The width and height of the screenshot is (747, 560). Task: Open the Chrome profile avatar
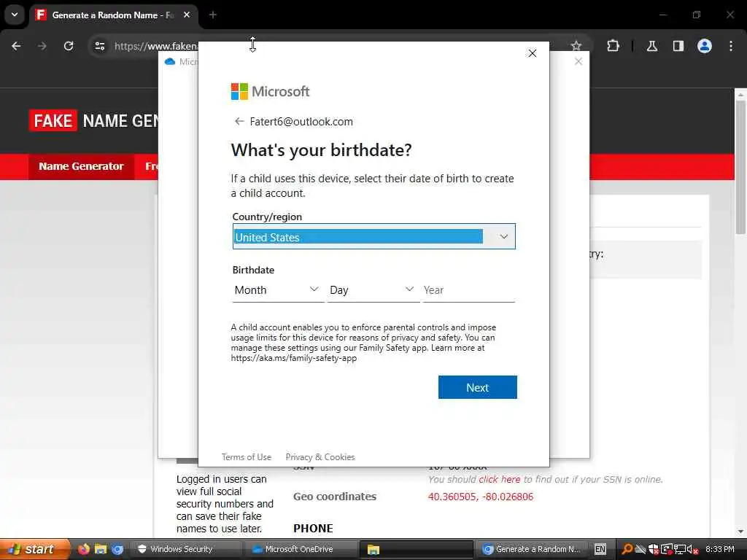(x=705, y=46)
